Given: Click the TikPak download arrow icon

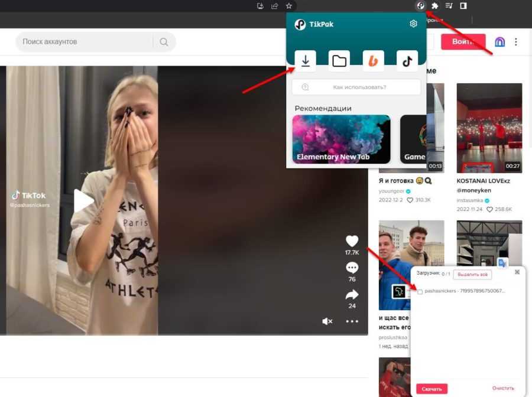Looking at the screenshot, I should [305, 61].
